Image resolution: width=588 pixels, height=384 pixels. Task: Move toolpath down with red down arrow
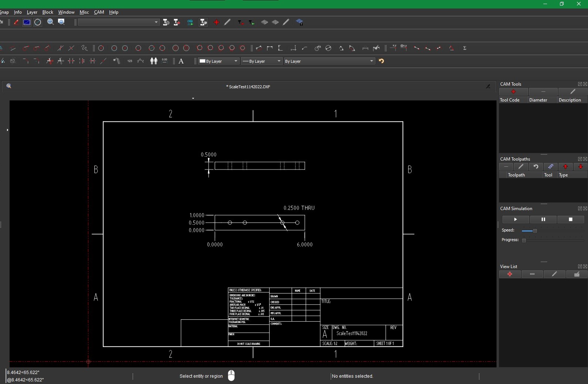click(x=581, y=167)
